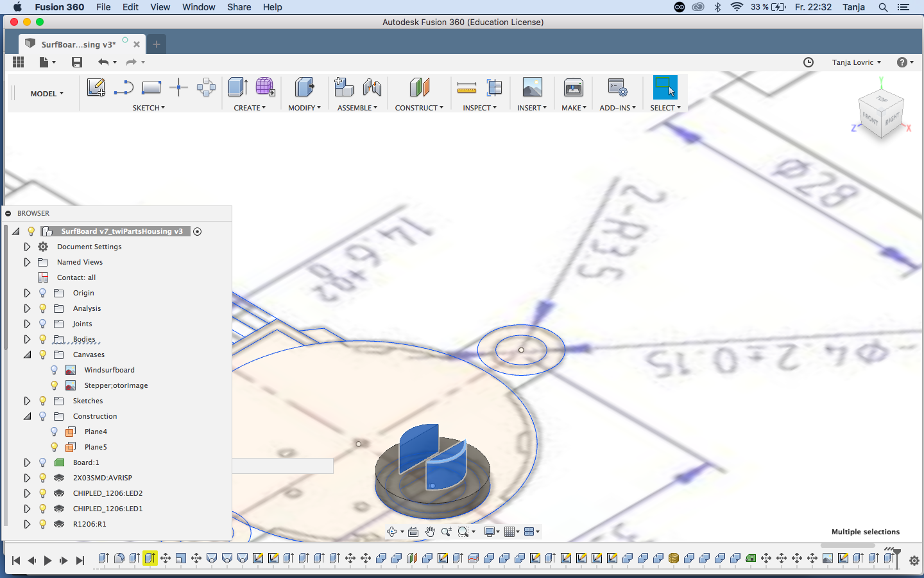Click the Undo arrow

[103, 62]
